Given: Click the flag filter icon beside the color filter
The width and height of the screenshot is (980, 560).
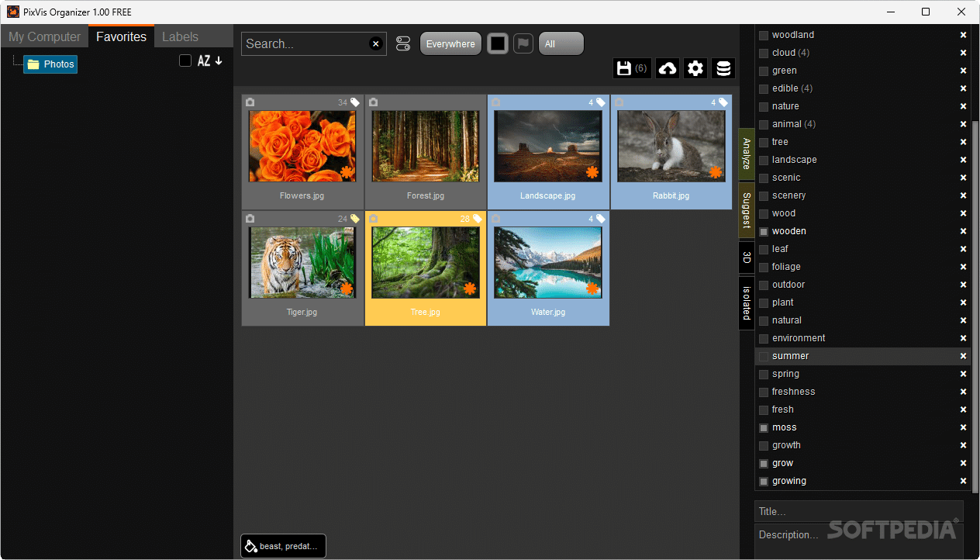Looking at the screenshot, I should tap(523, 43).
